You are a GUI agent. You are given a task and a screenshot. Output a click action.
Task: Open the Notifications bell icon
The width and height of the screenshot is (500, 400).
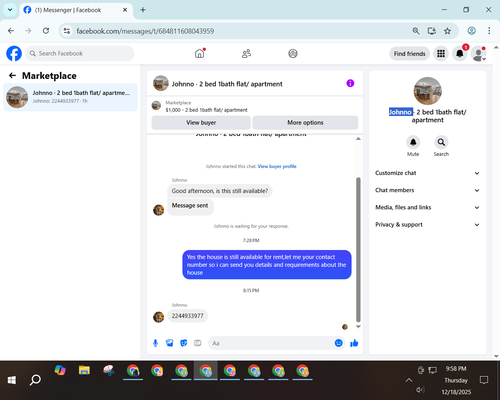point(460,54)
